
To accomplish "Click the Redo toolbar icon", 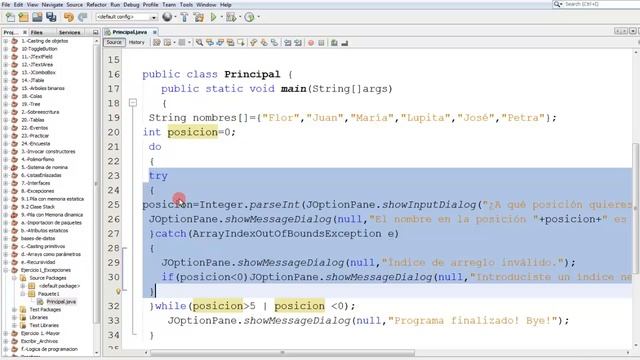I will coord(82,17).
